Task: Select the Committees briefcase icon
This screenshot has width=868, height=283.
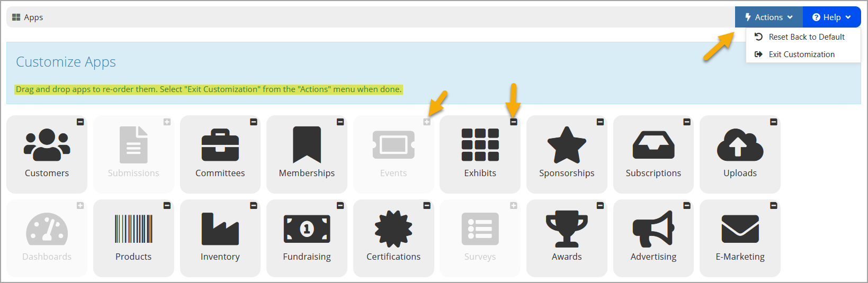Action: [220, 145]
